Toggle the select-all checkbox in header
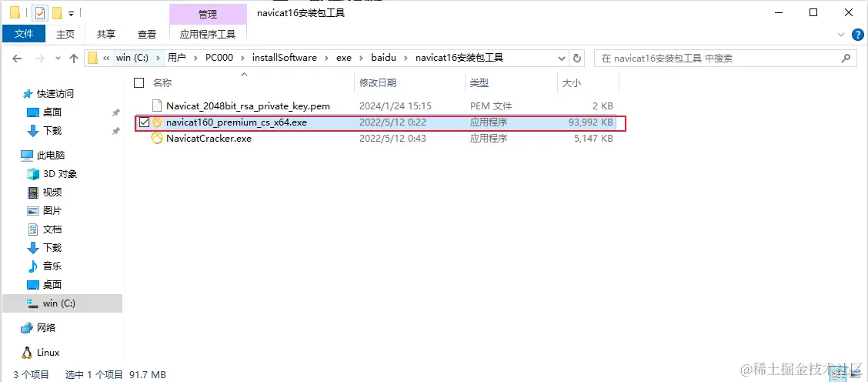 139,83
